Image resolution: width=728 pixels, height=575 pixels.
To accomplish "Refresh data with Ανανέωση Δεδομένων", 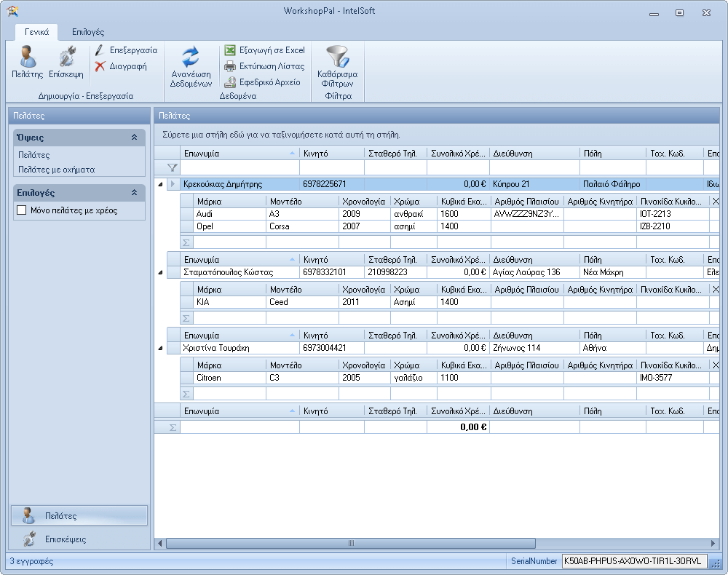I will pyautogui.click(x=190, y=66).
